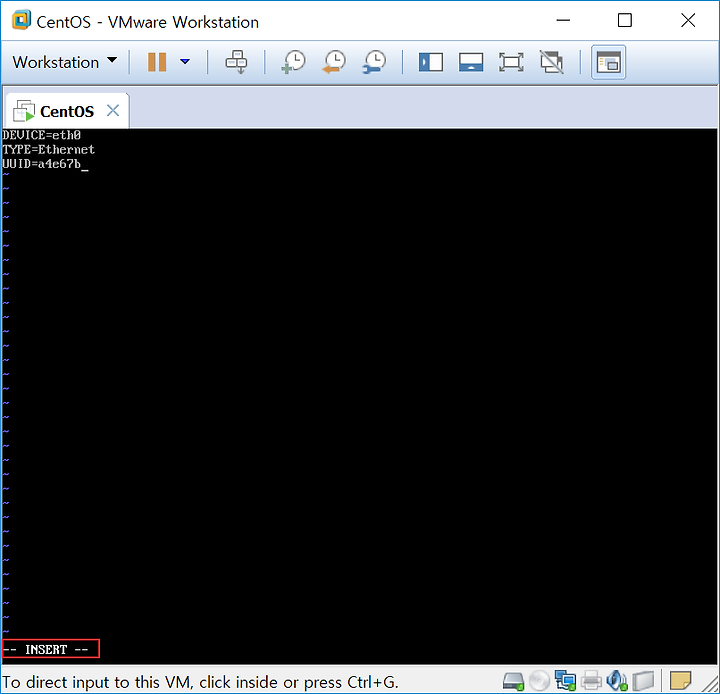The height and width of the screenshot is (694, 720).
Task: Switch to the CentOS tab
Action: [67, 111]
